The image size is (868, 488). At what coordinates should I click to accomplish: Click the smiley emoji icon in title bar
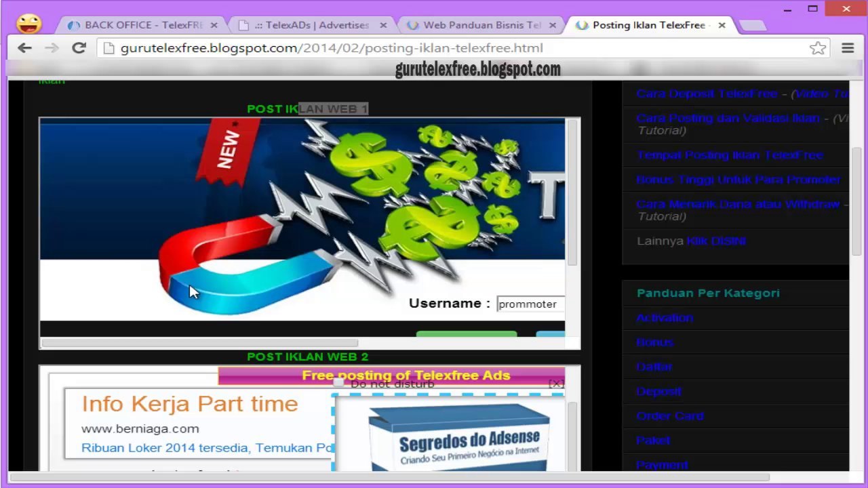(x=29, y=24)
